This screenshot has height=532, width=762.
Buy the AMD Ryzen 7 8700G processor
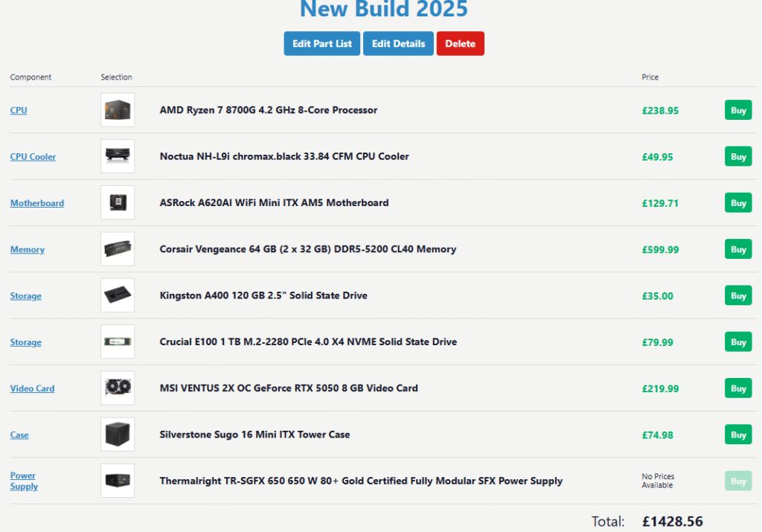(738, 110)
